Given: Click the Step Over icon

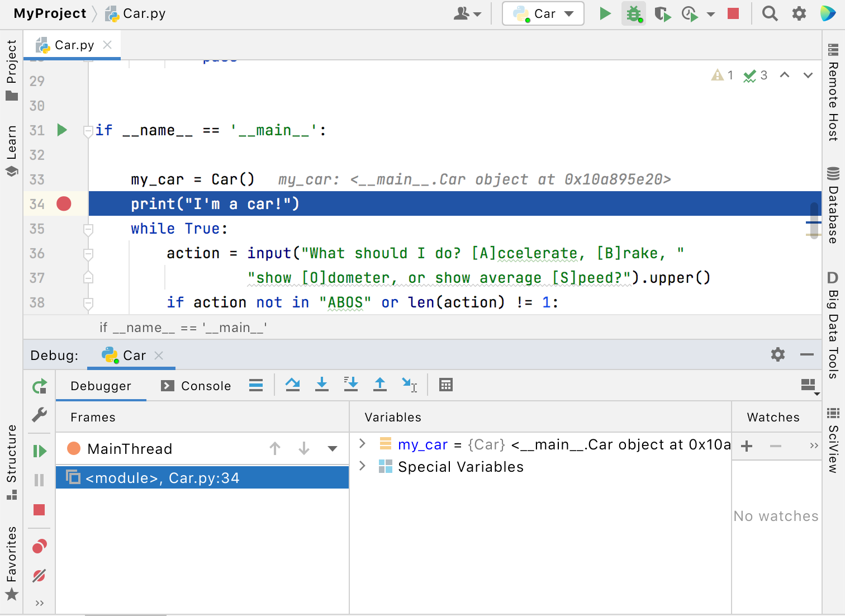Looking at the screenshot, I should click(x=292, y=385).
